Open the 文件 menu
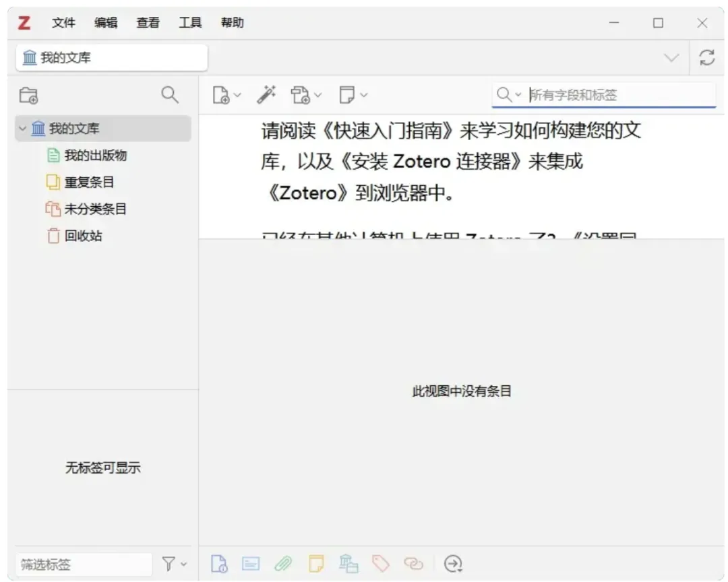The image size is (728, 582). (x=63, y=23)
